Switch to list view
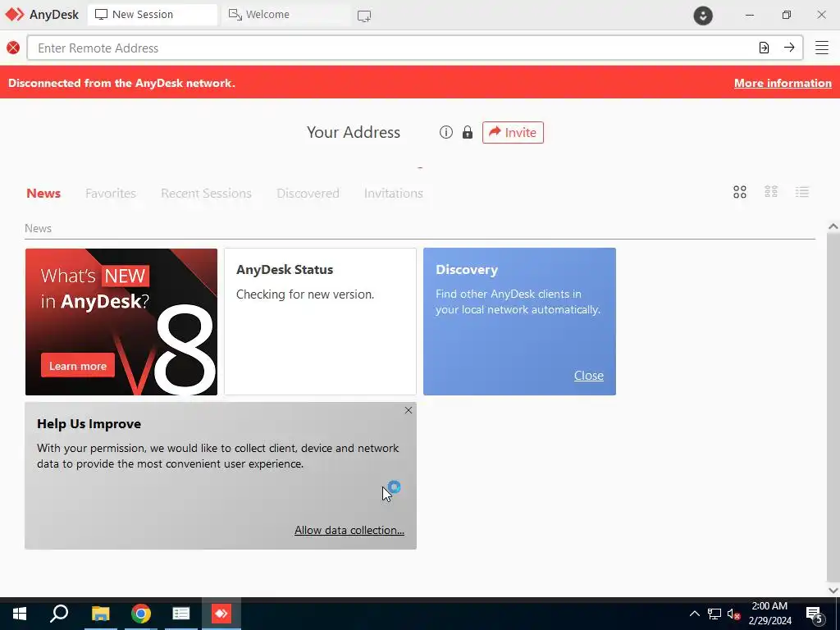This screenshot has height=630, width=840. tap(802, 192)
